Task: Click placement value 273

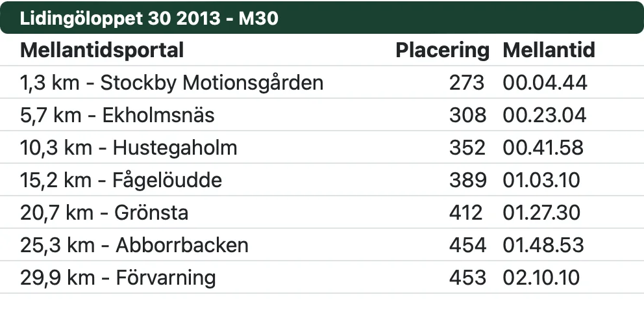Action: pyautogui.click(x=467, y=83)
